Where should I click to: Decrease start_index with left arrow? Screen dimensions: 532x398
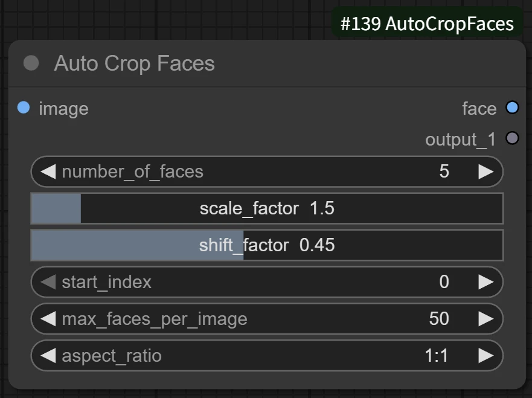tap(48, 282)
